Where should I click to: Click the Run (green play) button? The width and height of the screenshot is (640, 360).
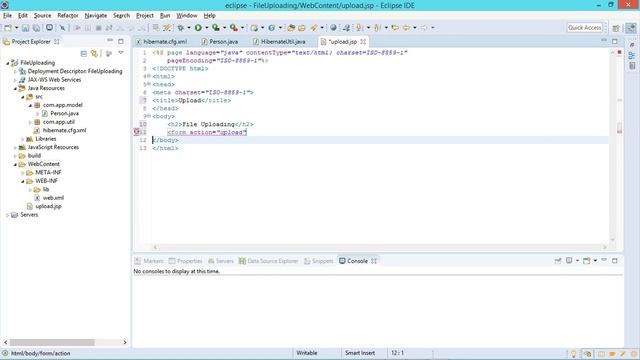pos(198,28)
